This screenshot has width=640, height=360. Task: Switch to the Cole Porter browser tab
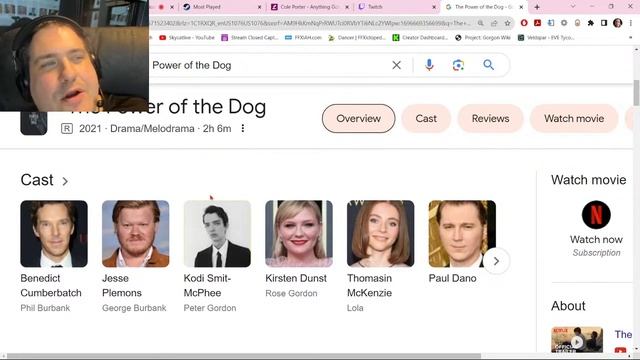pyautogui.click(x=310, y=7)
